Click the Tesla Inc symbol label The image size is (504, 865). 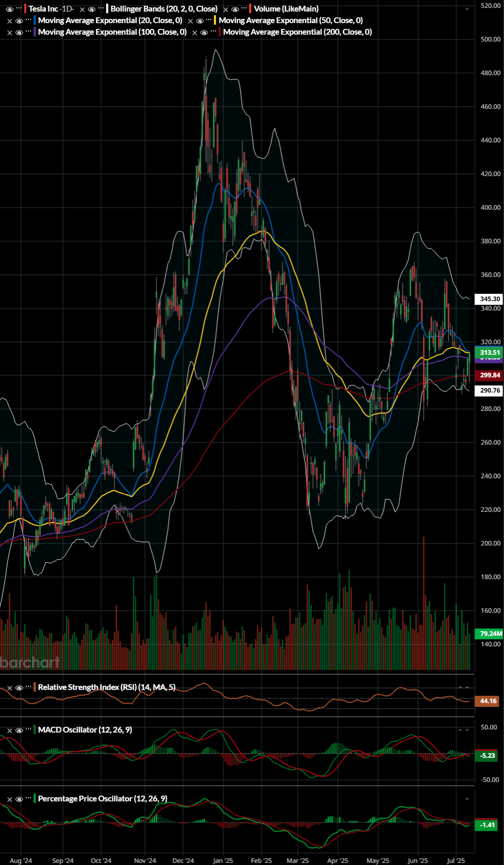43,9
